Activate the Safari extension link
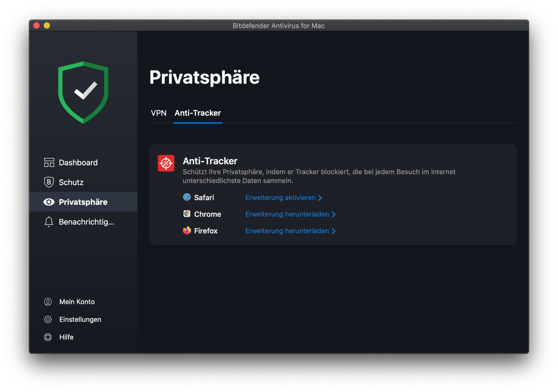The width and height of the screenshot is (558, 392). tap(280, 198)
